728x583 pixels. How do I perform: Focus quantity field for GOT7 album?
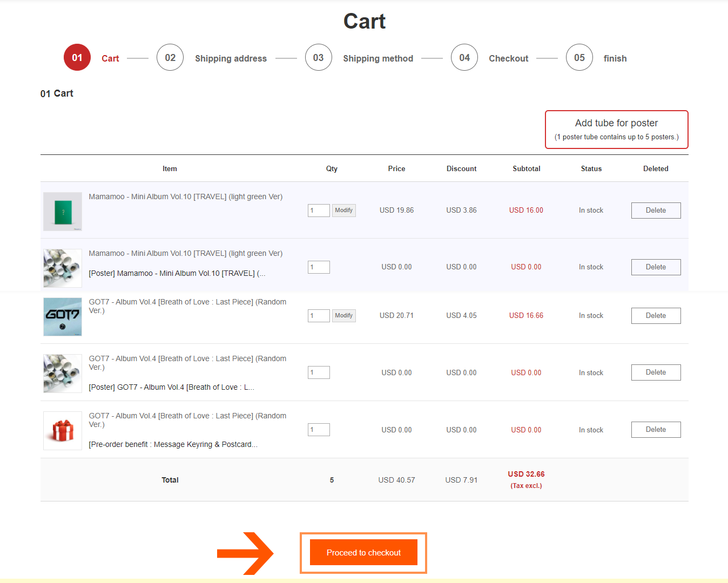(x=319, y=316)
